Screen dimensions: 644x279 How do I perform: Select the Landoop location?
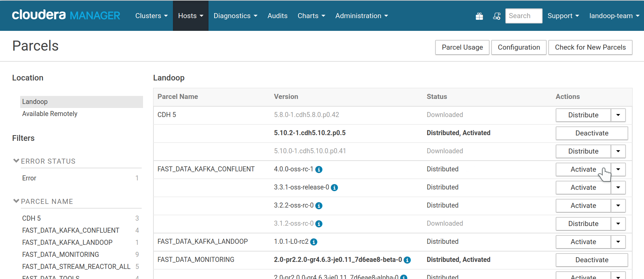coord(82,102)
